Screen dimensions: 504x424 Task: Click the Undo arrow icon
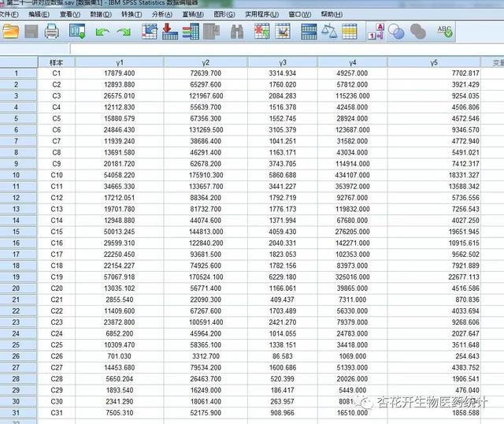pyautogui.click(x=102, y=32)
